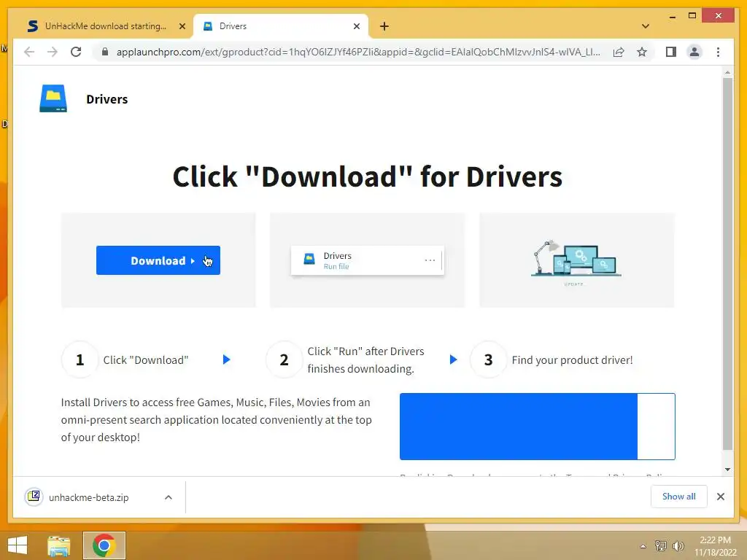The height and width of the screenshot is (560, 747).
Task: Click the Chrome taskbar icon
Action: [x=104, y=545]
